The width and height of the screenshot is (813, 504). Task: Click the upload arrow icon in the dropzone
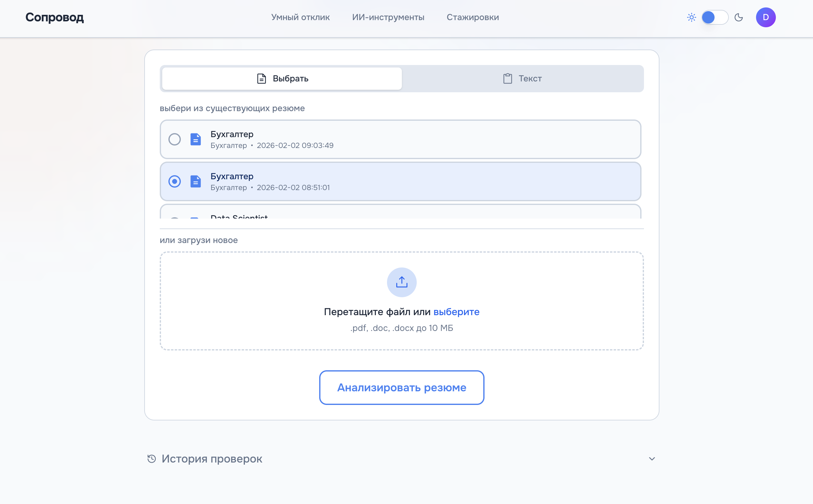point(401,282)
